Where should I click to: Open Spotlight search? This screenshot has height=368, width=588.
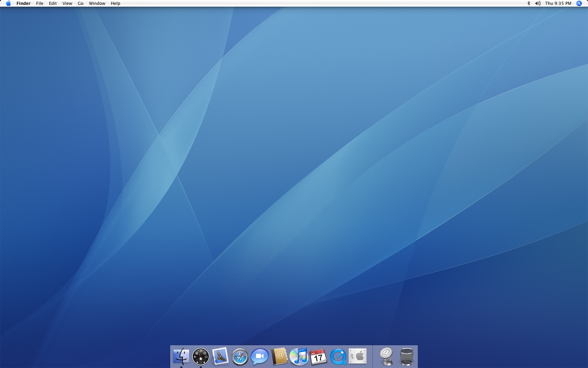click(579, 3)
